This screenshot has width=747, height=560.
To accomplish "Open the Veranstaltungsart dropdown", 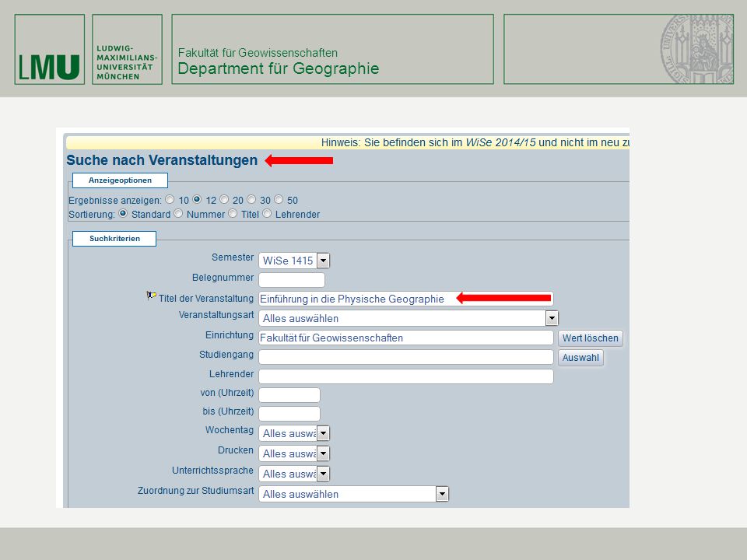I will [x=409, y=318].
